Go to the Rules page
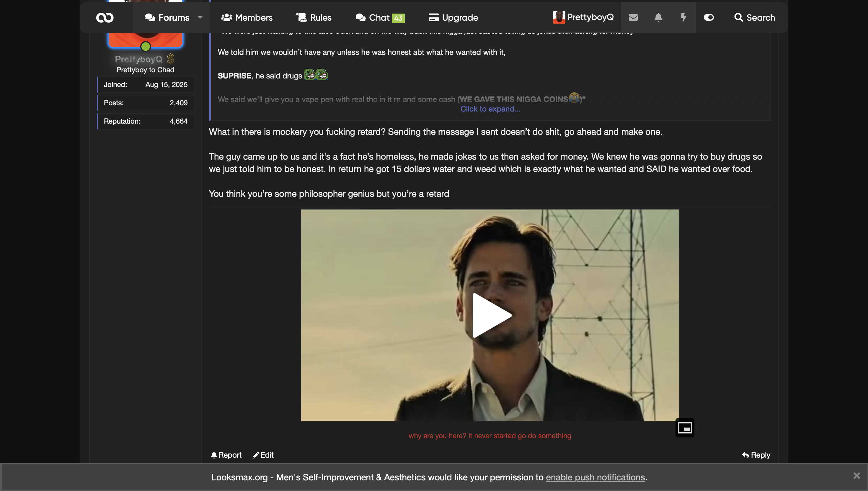The image size is (868, 491). click(x=314, y=17)
